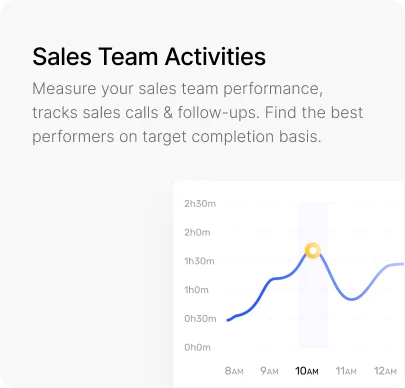Click the line chart's lowest dip after 10AM
The height and width of the screenshot is (388, 405).
[352, 299]
